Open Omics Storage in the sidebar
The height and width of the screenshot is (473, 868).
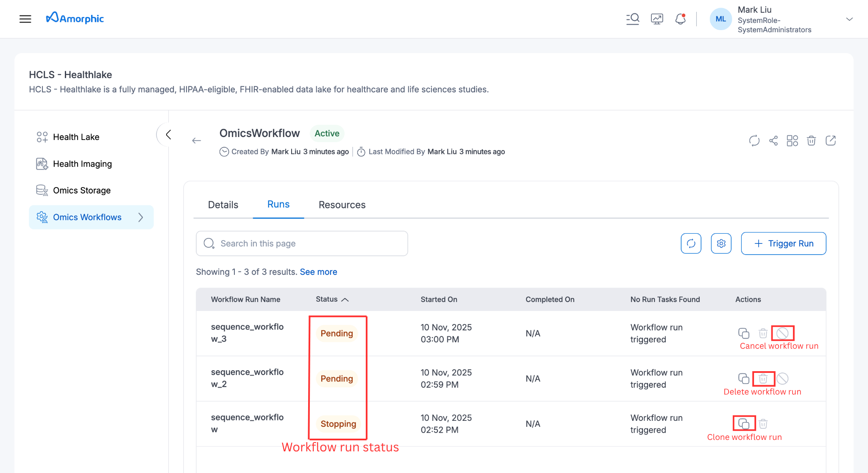click(81, 190)
